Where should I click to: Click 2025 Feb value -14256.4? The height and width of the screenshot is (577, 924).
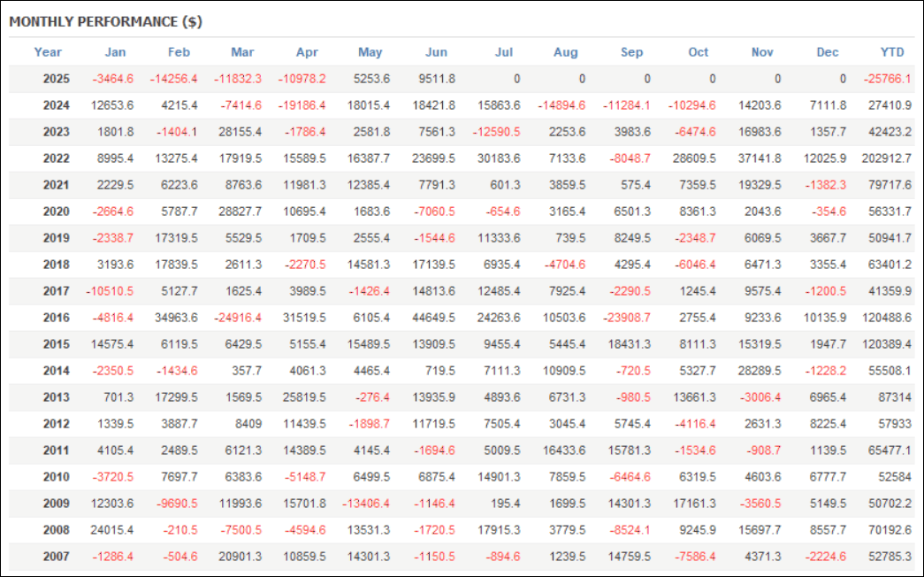[173, 79]
